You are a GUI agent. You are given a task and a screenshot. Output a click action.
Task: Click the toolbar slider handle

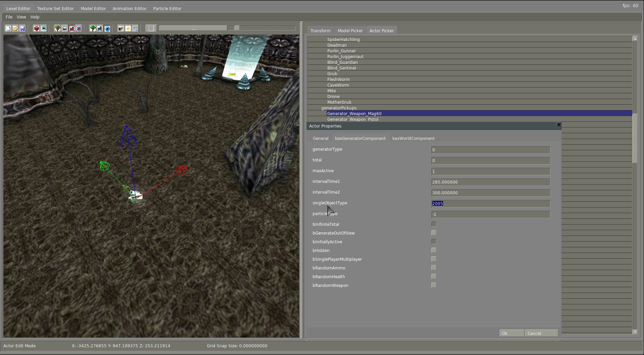point(237,28)
